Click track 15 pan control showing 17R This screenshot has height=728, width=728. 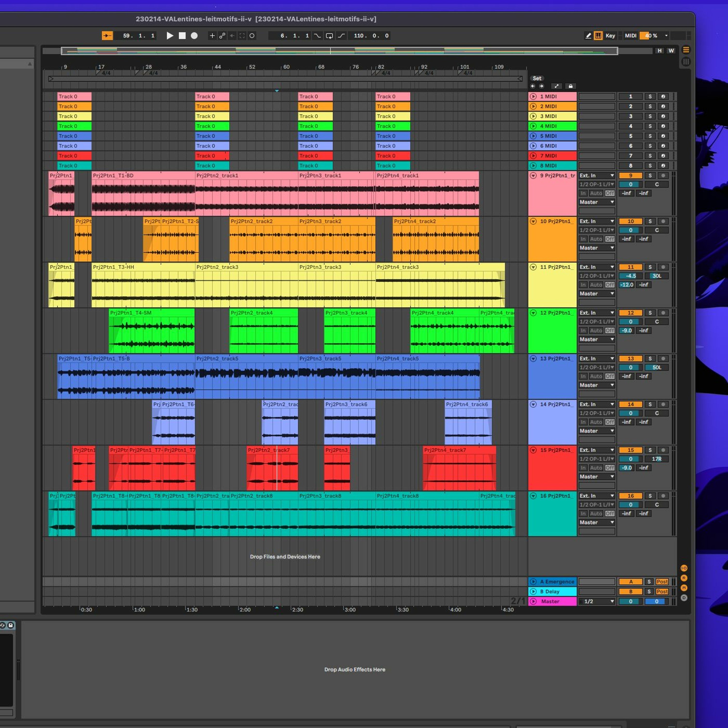[x=657, y=459]
